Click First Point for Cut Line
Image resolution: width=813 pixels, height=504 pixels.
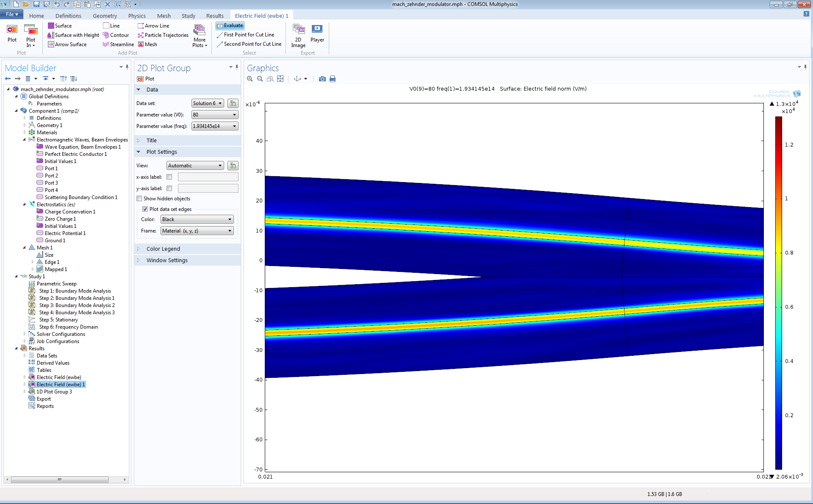point(248,35)
